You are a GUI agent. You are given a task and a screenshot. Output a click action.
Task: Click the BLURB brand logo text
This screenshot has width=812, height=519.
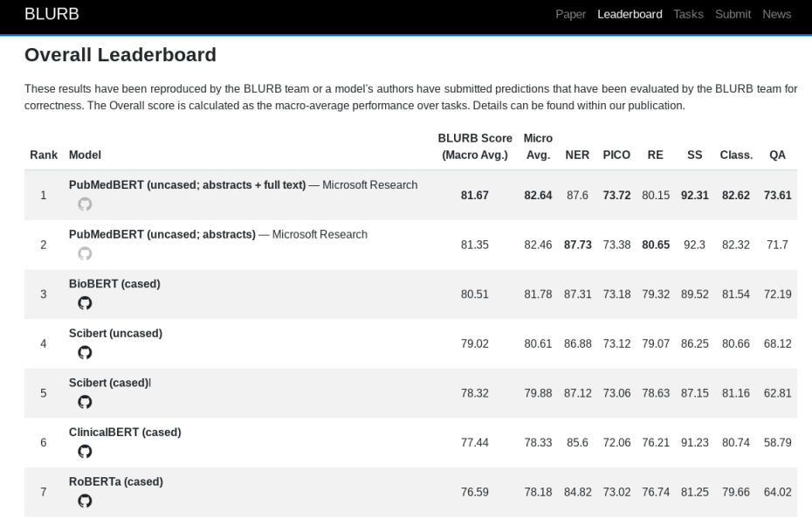tap(52, 14)
